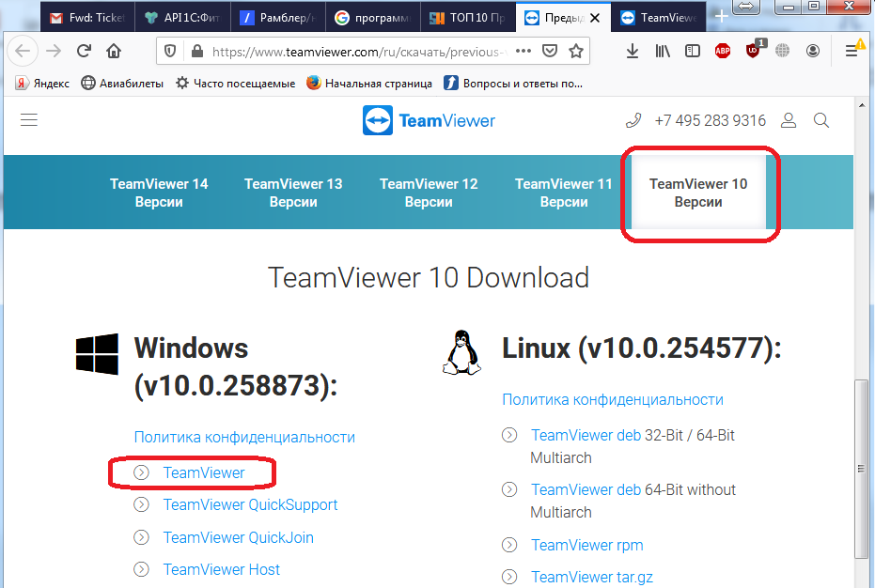Open the Adblock Plus extension

click(723, 52)
